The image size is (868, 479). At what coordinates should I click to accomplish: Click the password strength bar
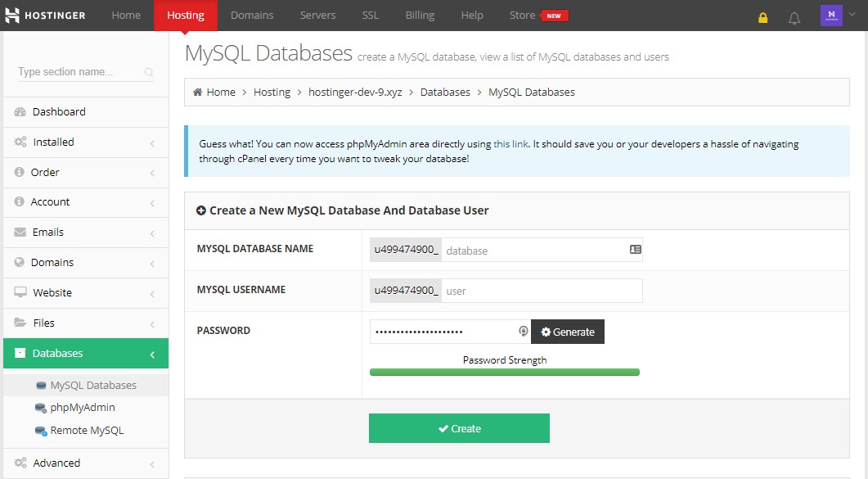pos(504,372)
